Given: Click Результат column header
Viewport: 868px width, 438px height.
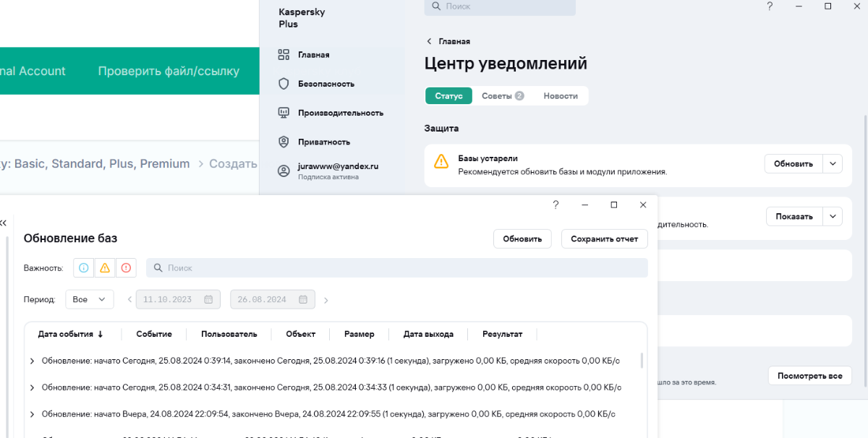Looking at the screenshot, I should click(503, 335).
